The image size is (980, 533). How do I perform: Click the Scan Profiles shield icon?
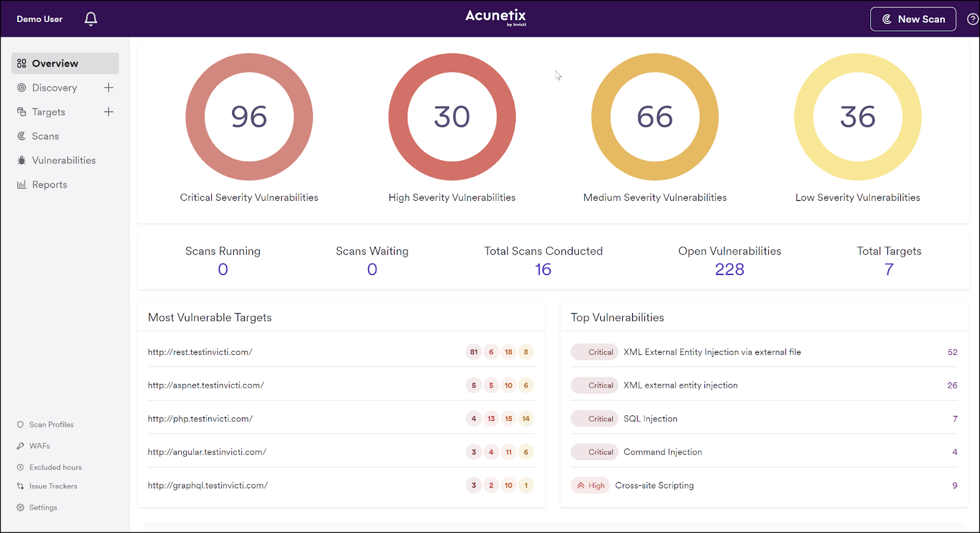click(20, 425)
